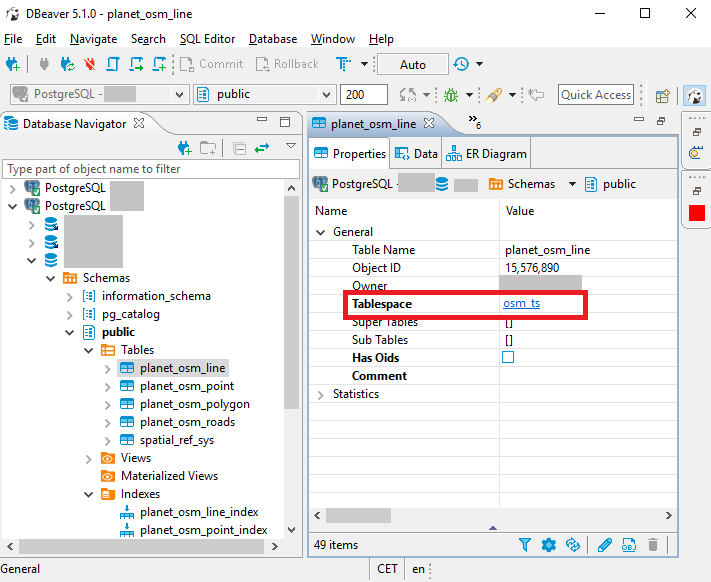Switch to the Data tab
The image size is (711, 582).
(x=416, y=154)
